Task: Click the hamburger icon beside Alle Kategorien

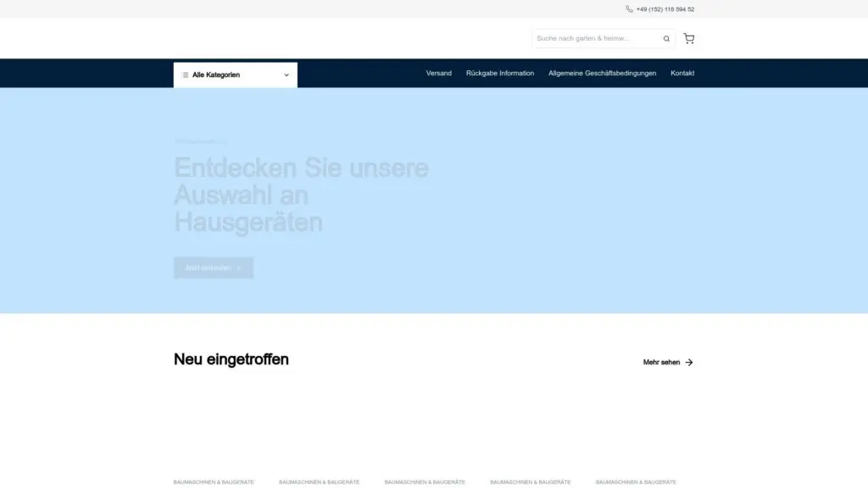Action: click(x=186, y=75)
